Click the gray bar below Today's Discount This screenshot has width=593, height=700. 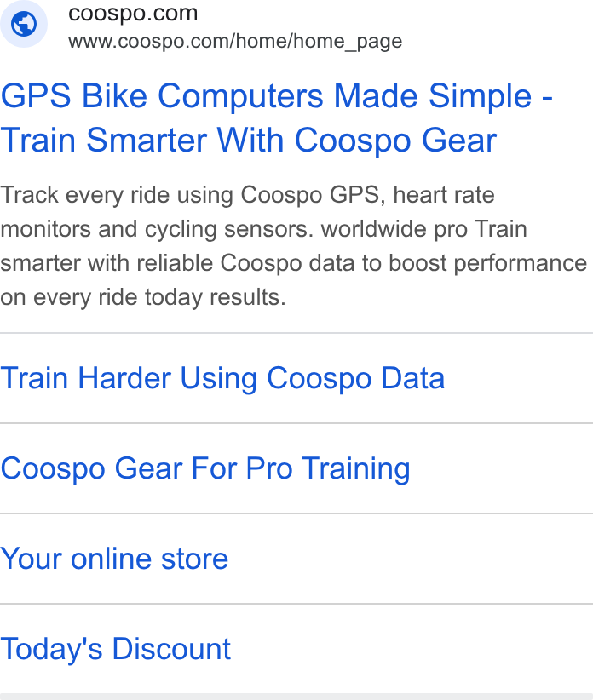[296, 697]
